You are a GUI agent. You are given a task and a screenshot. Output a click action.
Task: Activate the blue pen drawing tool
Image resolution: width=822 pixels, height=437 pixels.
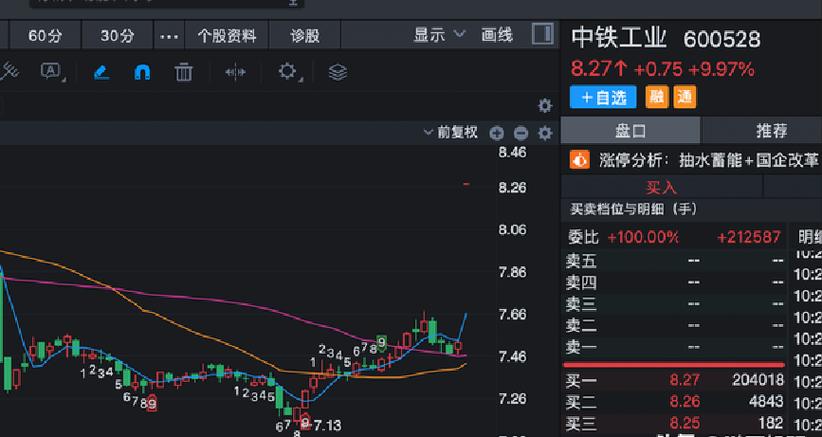101,72
